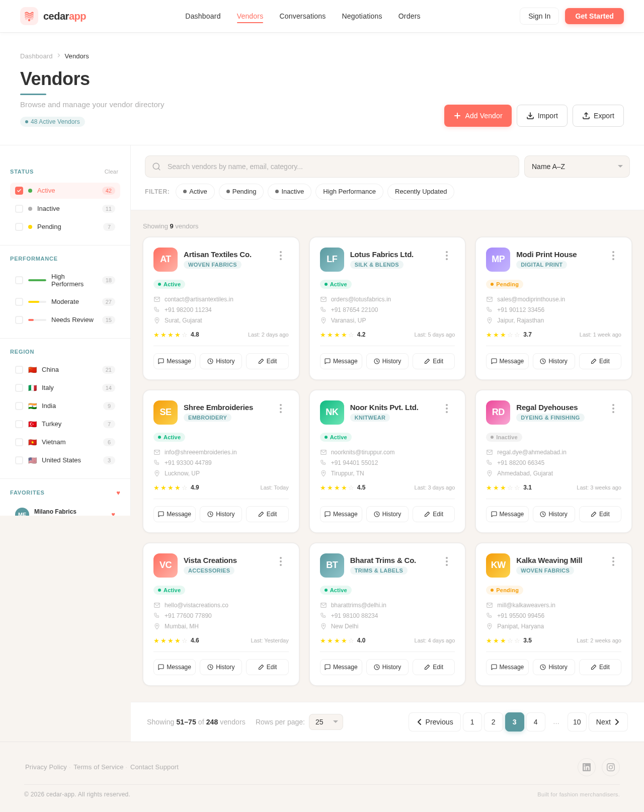
Task: Open the Orders nav item
Action: (409, 16)
